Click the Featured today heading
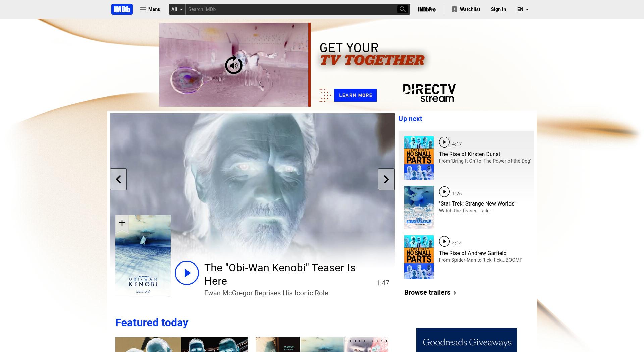Viewport: 644px width, 352px height. coord(152,322)
